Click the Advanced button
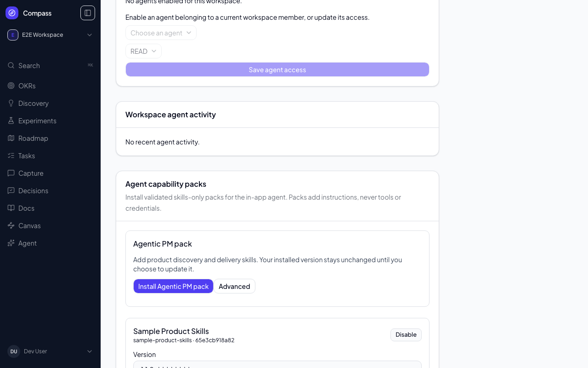 pyautogui.click(x=234, y=286)
